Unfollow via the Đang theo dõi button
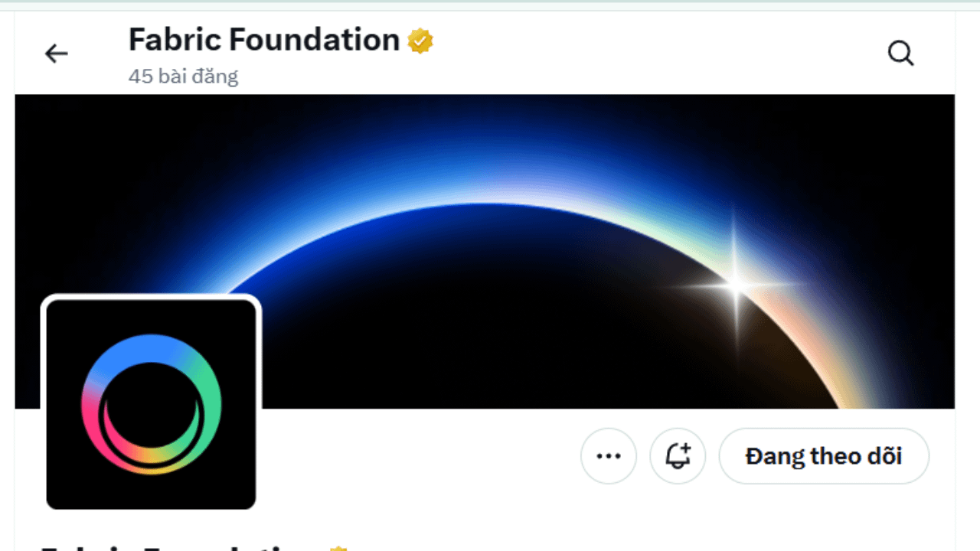This screenshot has width=980, height=551. tap(824, 456)
